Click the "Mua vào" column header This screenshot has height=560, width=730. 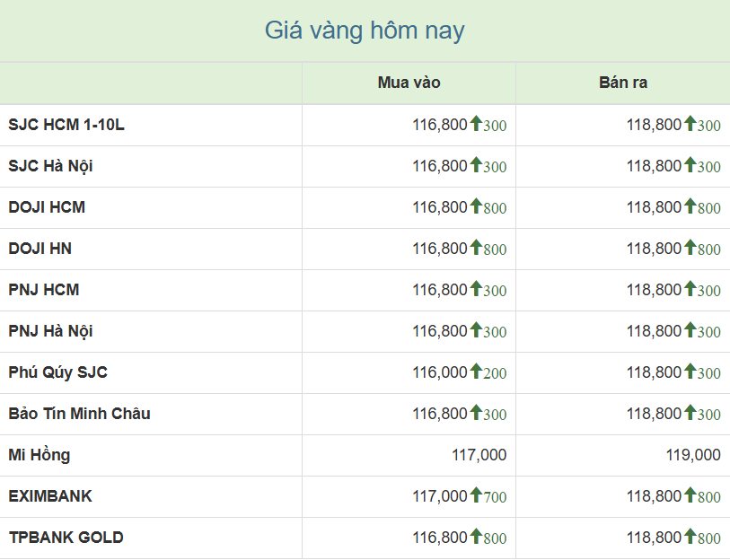click(x=409, y=83)
